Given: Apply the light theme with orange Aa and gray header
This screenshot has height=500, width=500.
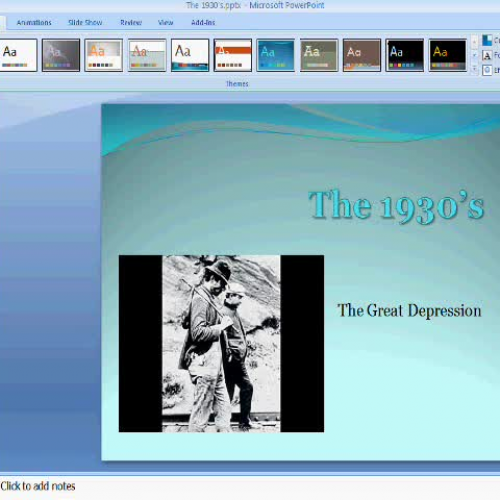Looking at the screenshot, I should (104, 55).
